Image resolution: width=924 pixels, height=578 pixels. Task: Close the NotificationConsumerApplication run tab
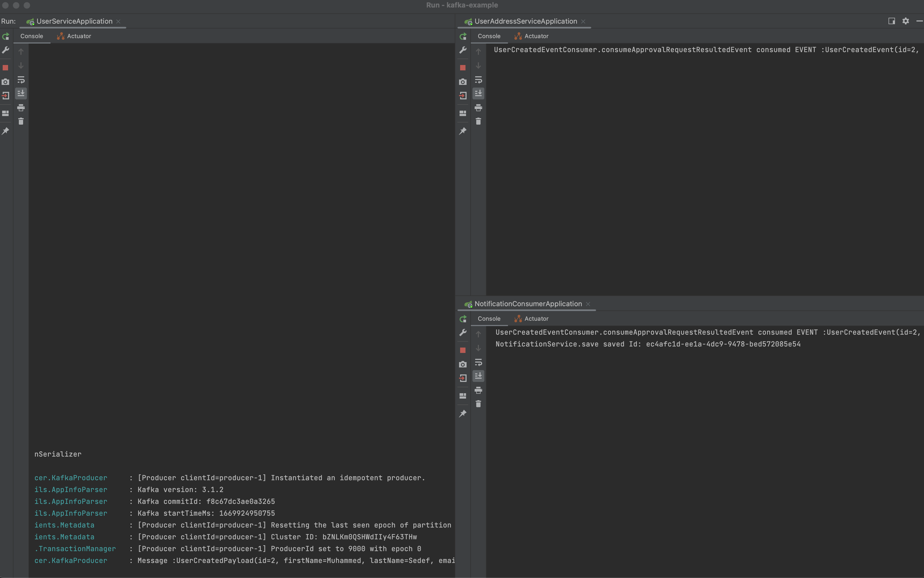coord(588,304)
